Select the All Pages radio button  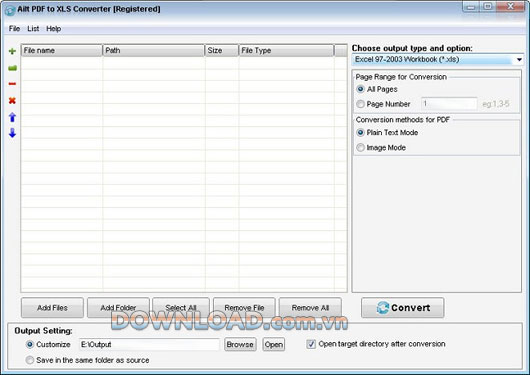click(x=360, y=89)
